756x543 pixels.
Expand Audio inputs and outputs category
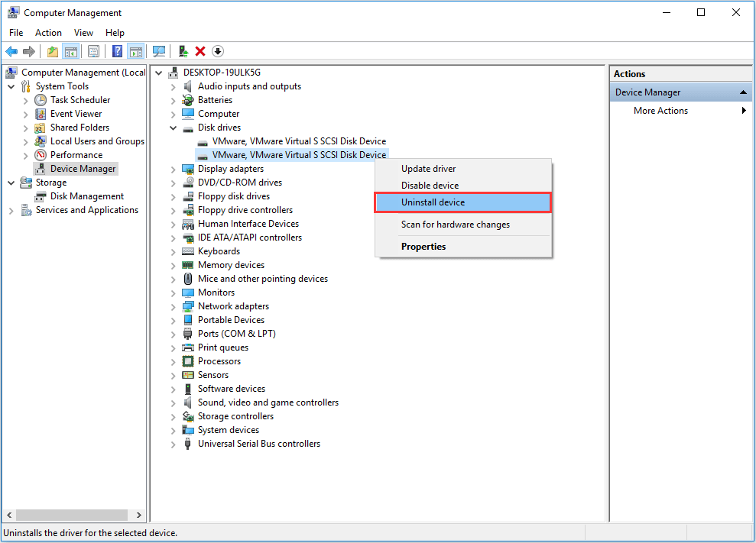point(173,87)
